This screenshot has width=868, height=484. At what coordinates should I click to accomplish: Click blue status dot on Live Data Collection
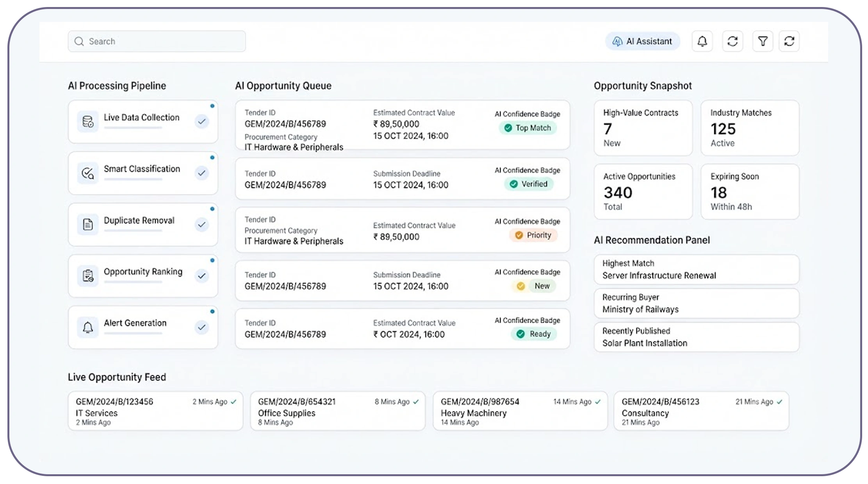(212, 106)
